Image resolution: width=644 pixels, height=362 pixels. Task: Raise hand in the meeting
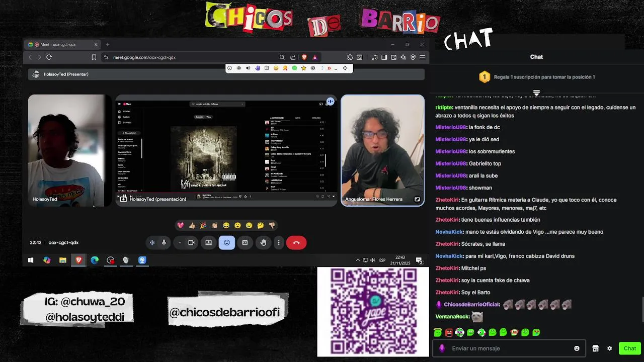coord(263,243)
